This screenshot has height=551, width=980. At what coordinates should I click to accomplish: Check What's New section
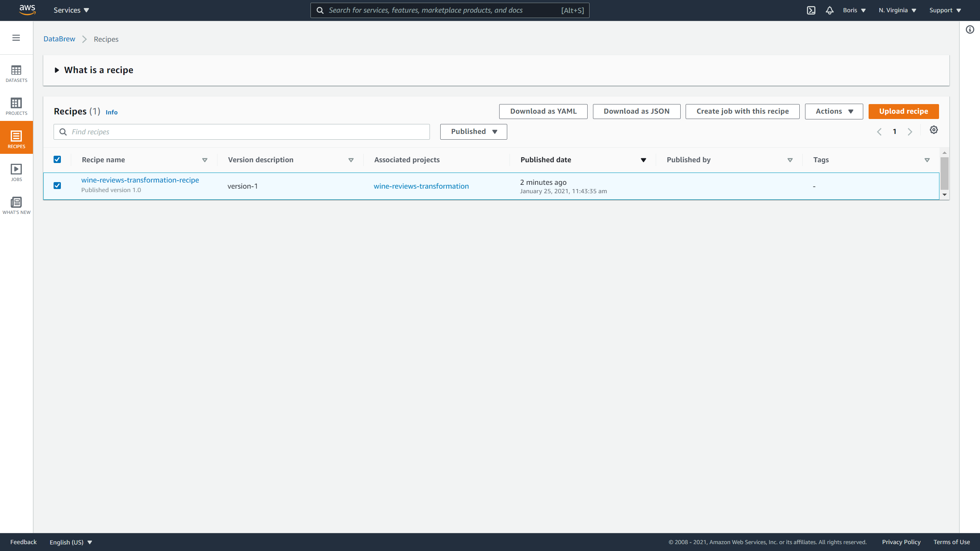click(16, 205)
